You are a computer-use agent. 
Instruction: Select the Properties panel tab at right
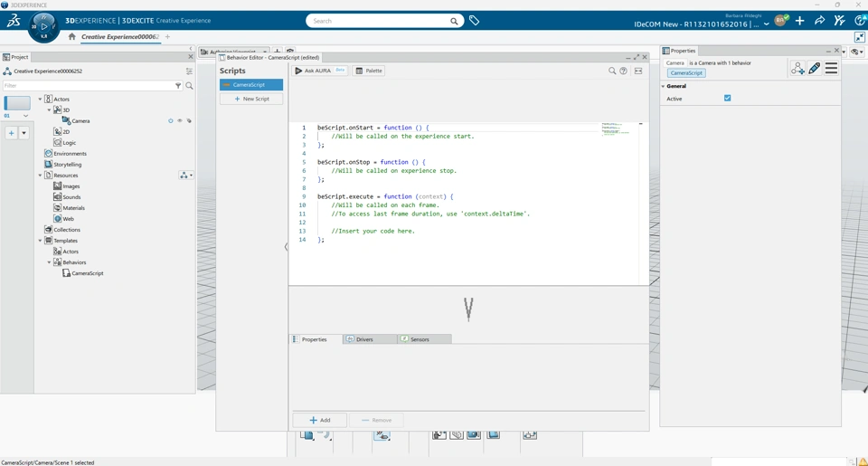pos(679,51)
